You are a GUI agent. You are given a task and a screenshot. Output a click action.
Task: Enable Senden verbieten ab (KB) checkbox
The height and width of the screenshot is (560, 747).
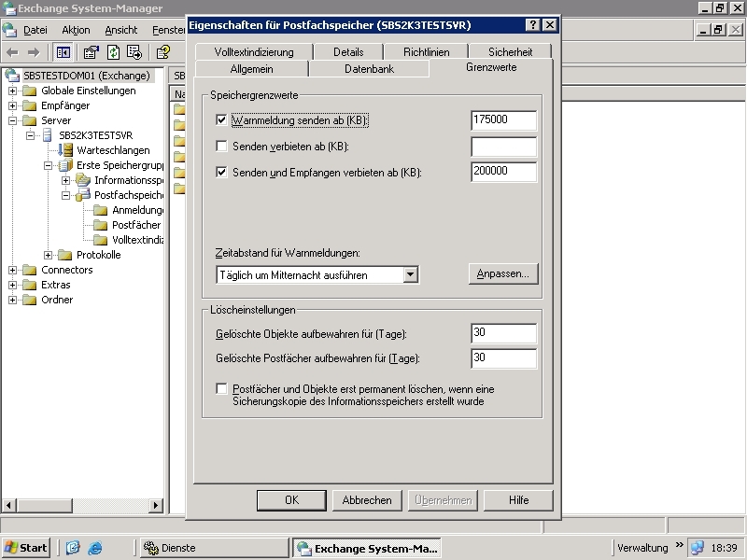(221, 146)
